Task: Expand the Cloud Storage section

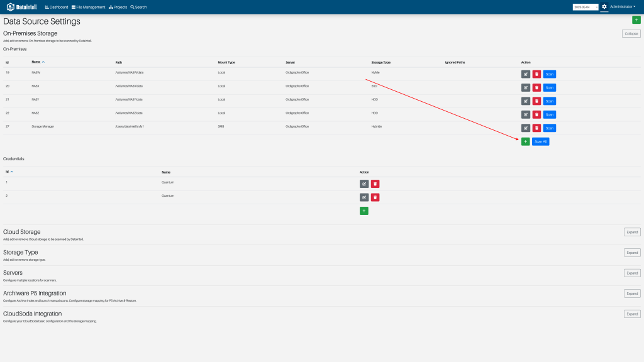Action: (x=632, y=233)
